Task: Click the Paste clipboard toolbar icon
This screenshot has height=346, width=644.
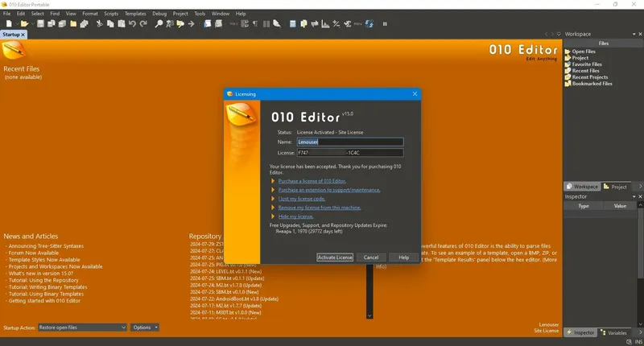Action: (122, 24)
